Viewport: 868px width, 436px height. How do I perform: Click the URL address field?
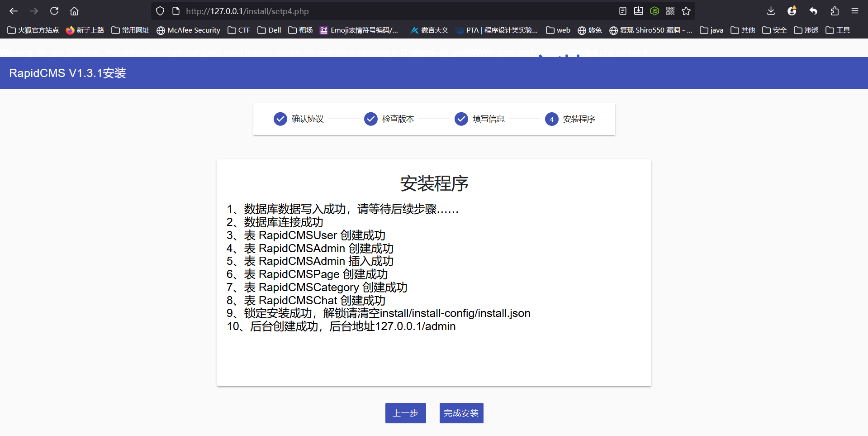pos(384,11)
